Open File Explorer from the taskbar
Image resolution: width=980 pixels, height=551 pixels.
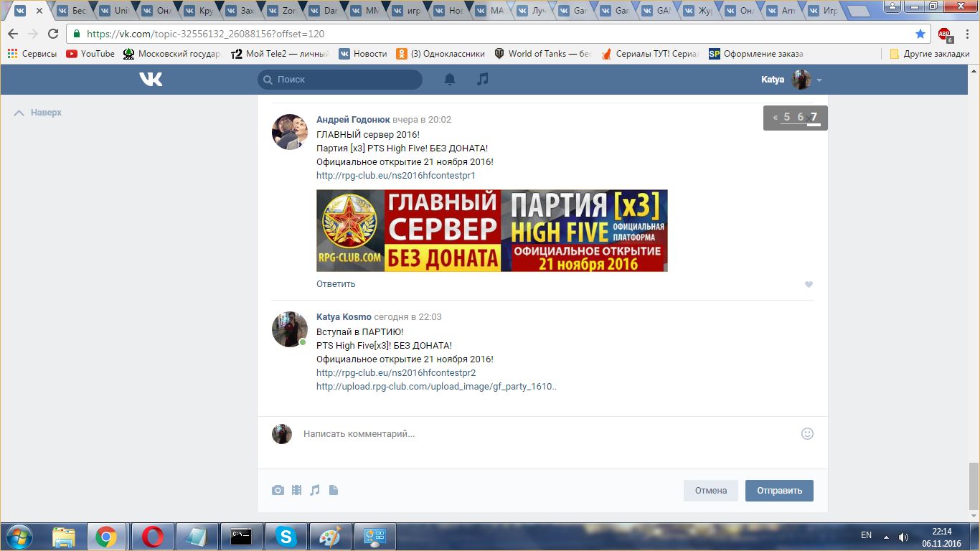[64, 537]
